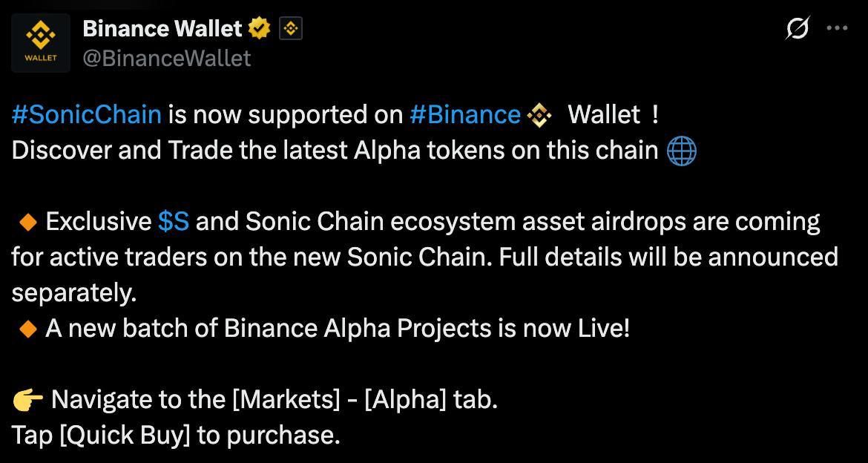Screen dimensions: 868x463
Task: Click the gold verified badge
Action: pyautogui.click(x=259, y=29)
